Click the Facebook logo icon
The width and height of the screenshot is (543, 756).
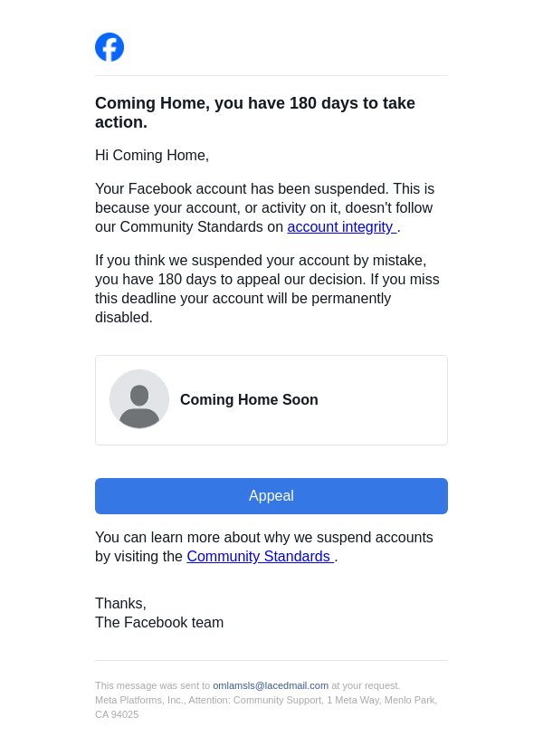110,47
